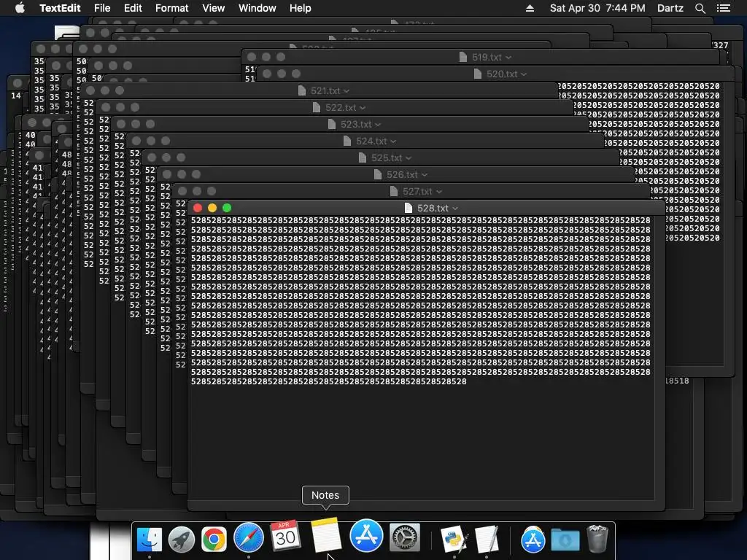Launch Safari from the Dock
The height and width of the screenshot is (560, 747).
click(248, 538)
